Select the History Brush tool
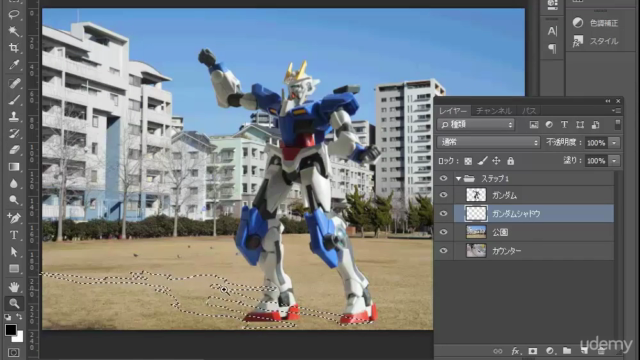Image resolution: width=640 pixels, height=360 pixels. click(13, 133)
